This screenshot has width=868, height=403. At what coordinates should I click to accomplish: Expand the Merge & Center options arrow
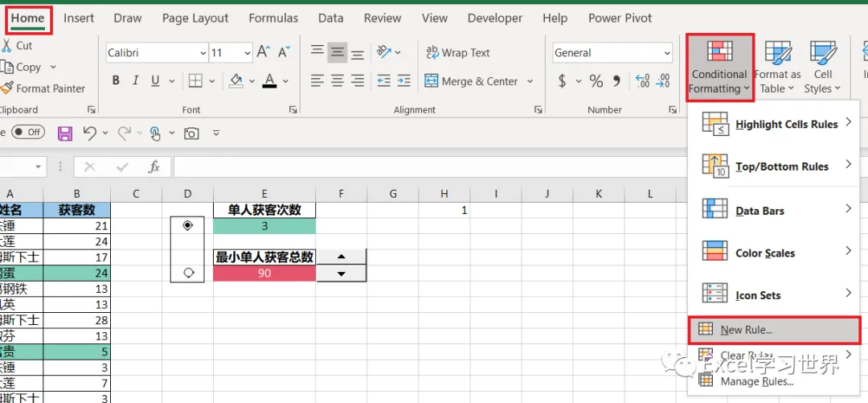(530, 81)
